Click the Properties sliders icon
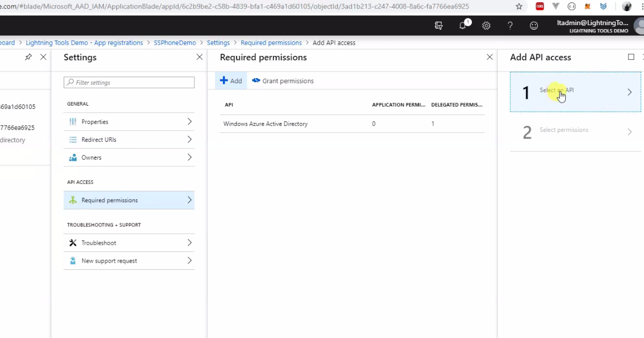The width and height of the screenshot is (644, 338). click(73, 122)
